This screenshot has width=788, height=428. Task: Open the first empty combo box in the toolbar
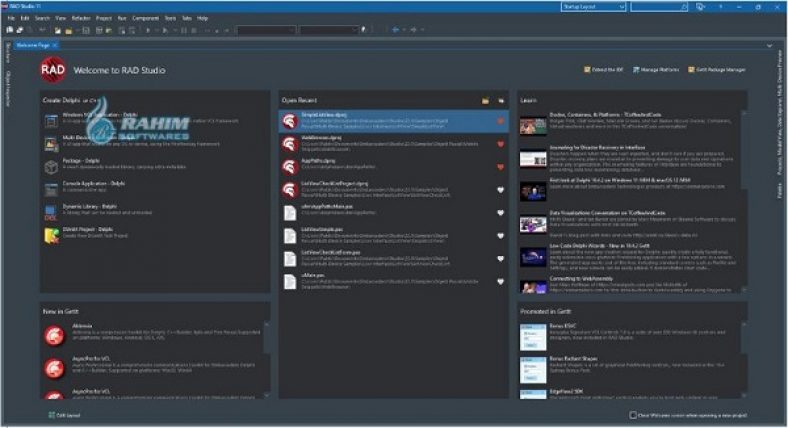(x=265, y=31)
